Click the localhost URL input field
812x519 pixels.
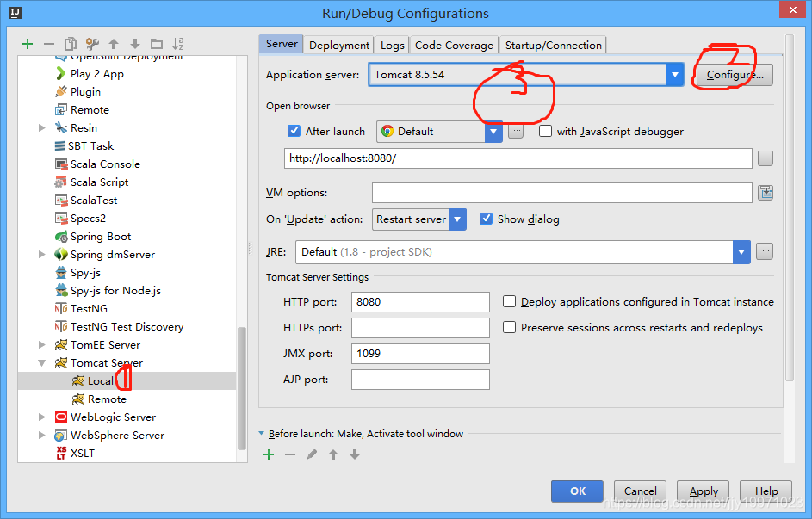[x=518, y=158]
